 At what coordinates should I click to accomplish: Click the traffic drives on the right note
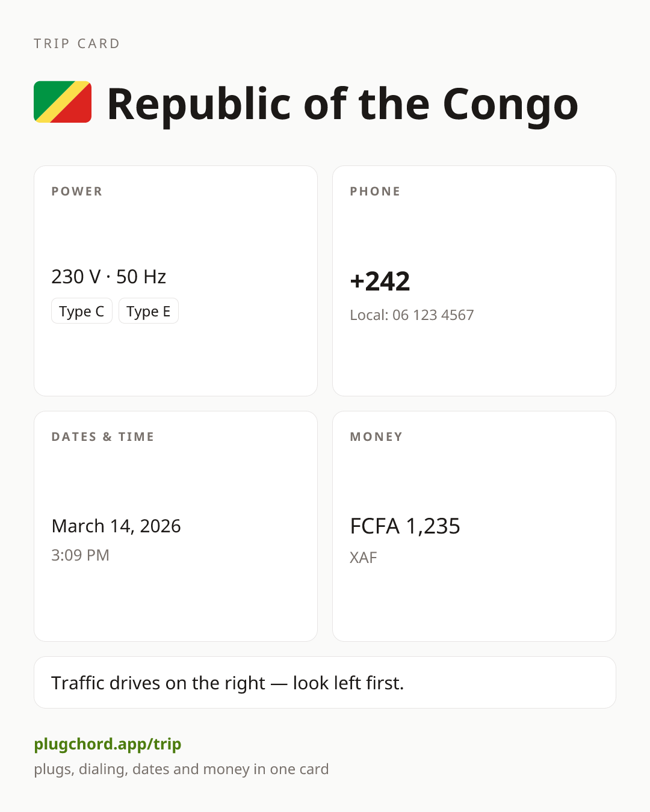[227, 683]
